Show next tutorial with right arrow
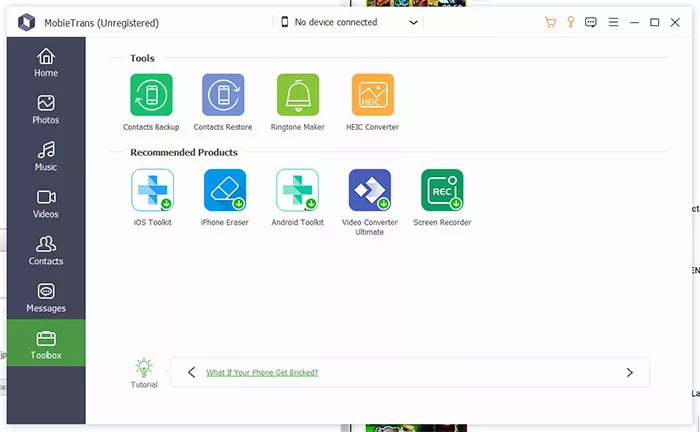The height and width of the screenshot is (432, 700). (629, 372)
